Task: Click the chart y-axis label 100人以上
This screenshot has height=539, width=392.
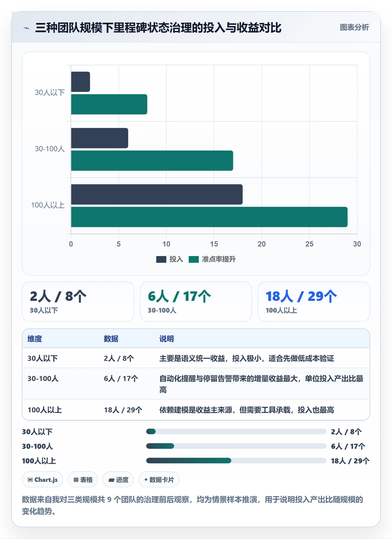Action: (x=48, y=205)
